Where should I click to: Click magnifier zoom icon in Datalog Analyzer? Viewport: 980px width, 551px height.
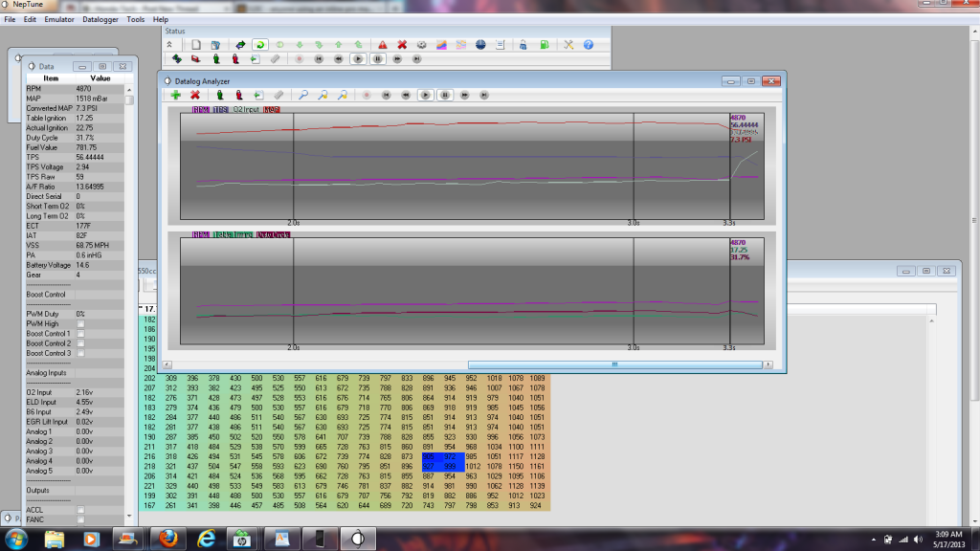tap(302, 95)
